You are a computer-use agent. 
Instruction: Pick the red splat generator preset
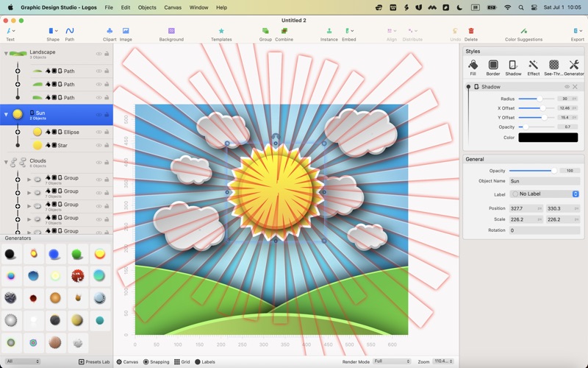(x=78, y=276)
